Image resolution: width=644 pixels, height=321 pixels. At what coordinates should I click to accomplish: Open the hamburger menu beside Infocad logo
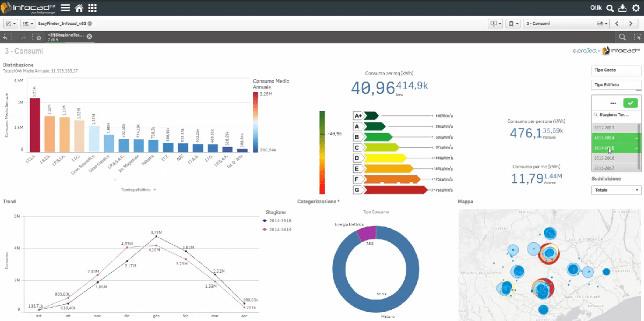tap(65, 8)
